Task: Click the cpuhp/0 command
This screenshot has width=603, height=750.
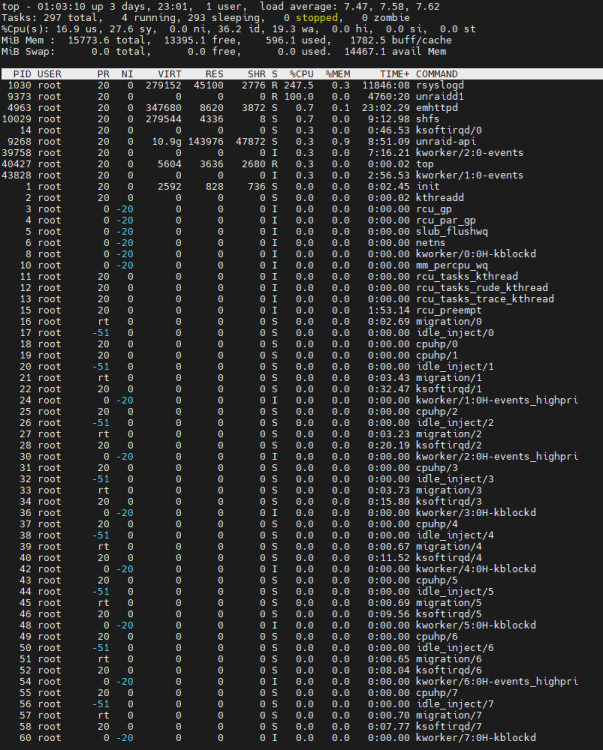Action: click(x=437, y=344)
